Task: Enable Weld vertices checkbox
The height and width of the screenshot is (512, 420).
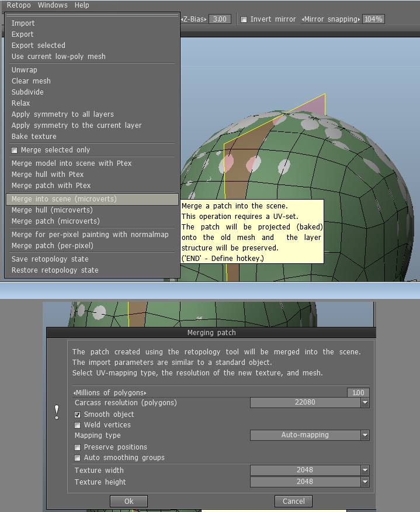Action: (78, 425)
